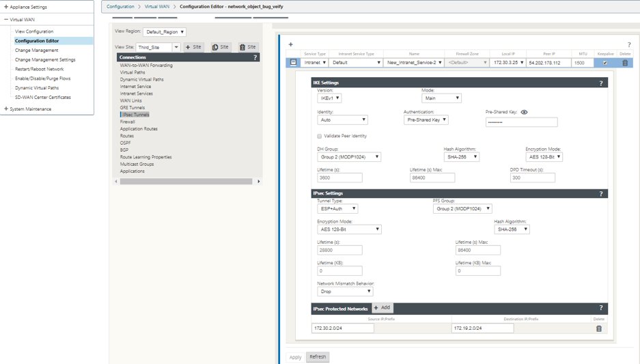This screenshot has height=364, width=640.
Task: Click the plus icon to add an IPsec tunnel
Action: point(290,44)
